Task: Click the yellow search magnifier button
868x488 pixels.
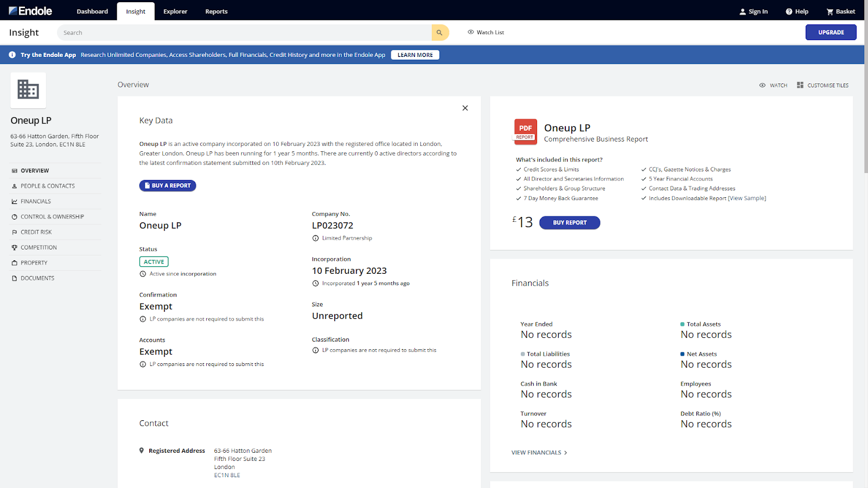Action: [440, 33]
